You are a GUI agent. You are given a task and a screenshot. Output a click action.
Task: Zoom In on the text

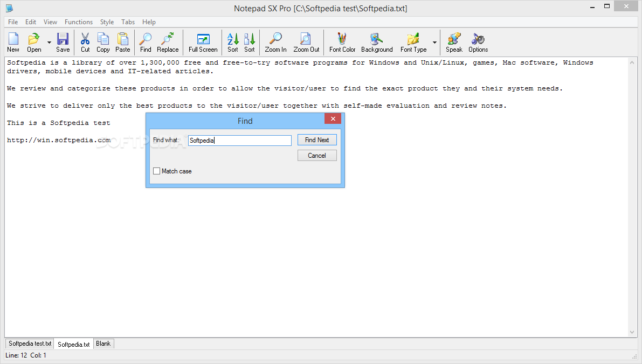[275, 43]
